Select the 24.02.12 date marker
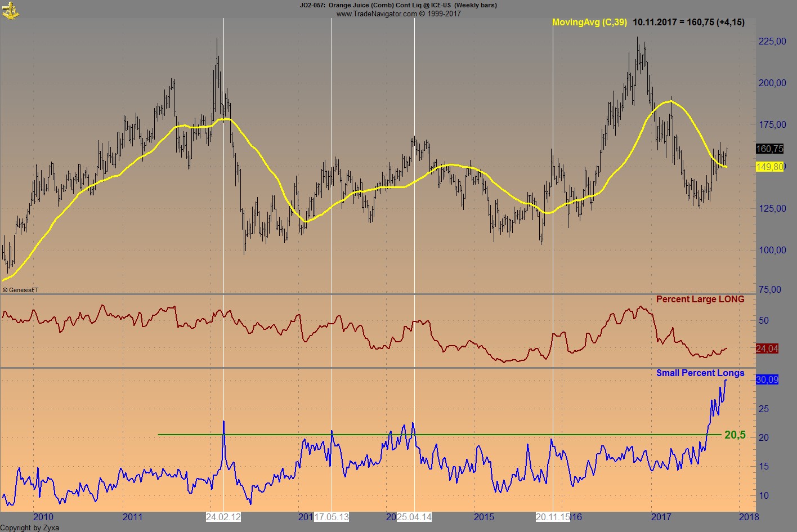Screen dimensions: 797x532 pyautogui.click(x=223, y=517)
